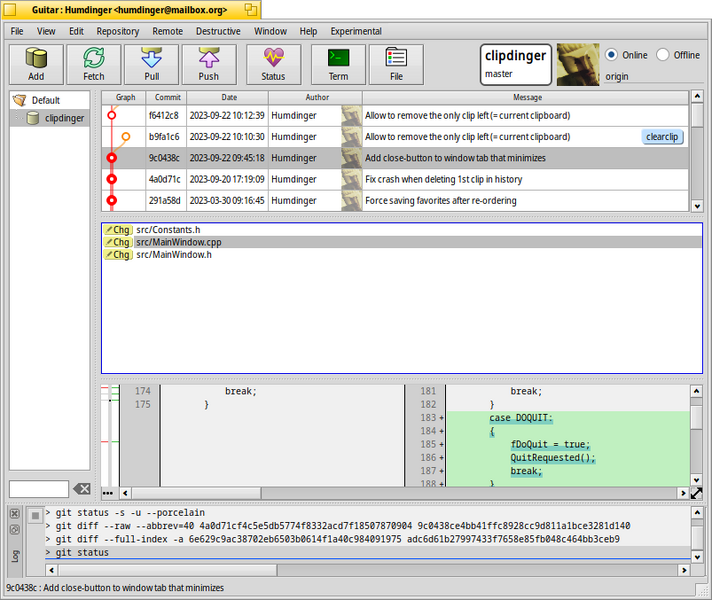712x600 pixels.
Task: Clear the repository filter field icon
Action: pos(82,489)
